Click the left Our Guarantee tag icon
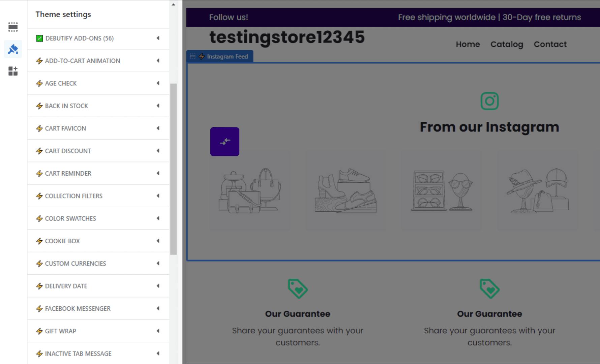 (x=298, y=289)
